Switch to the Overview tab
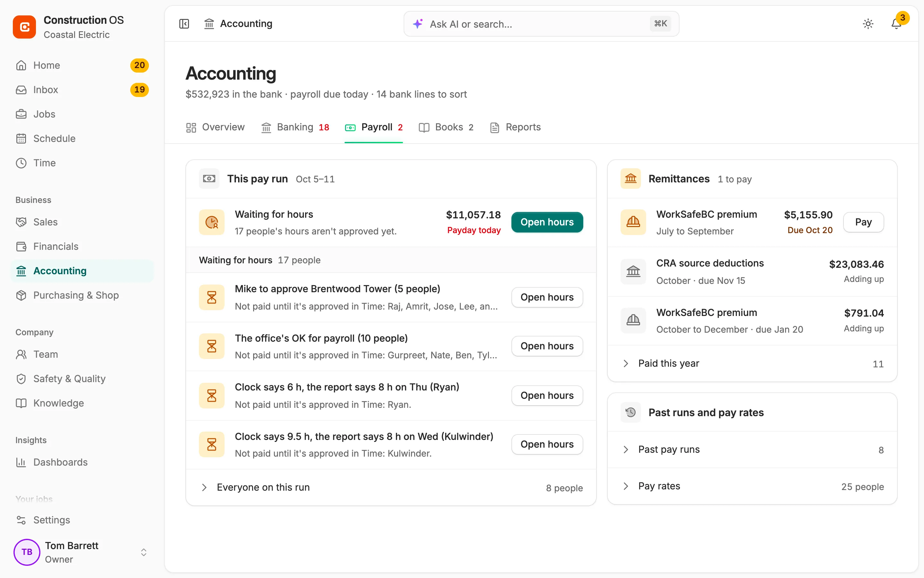 215,127
